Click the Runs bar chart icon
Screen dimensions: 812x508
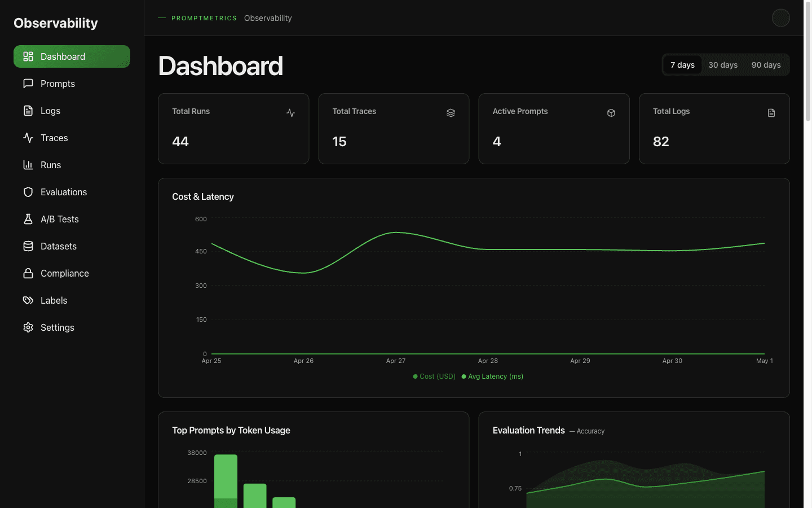pyautogui.click(x=28, y=165)
